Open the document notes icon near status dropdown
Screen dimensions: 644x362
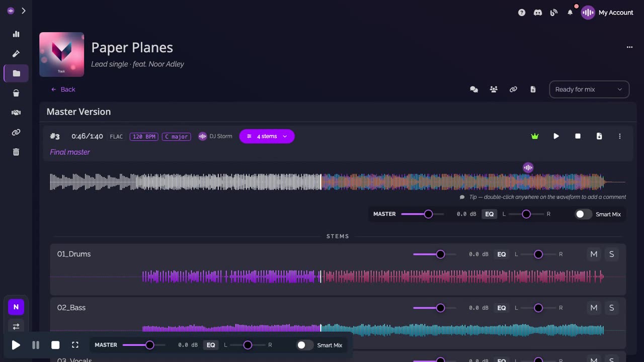tap(533, 89)
